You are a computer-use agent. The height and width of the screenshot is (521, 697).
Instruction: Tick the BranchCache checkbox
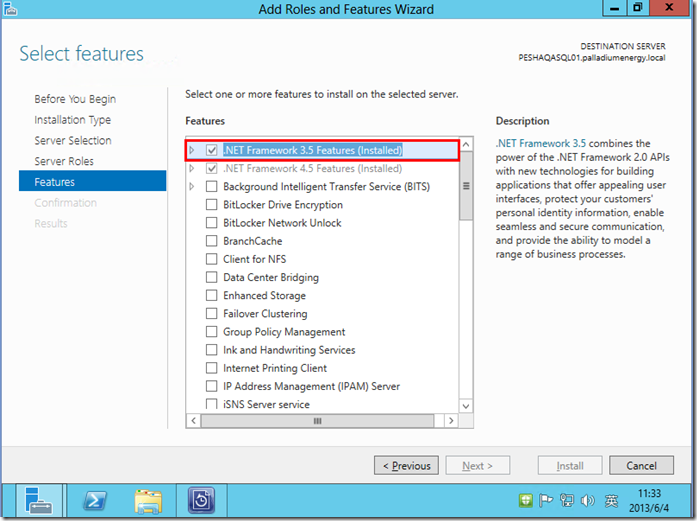click(x=212, y=241)
